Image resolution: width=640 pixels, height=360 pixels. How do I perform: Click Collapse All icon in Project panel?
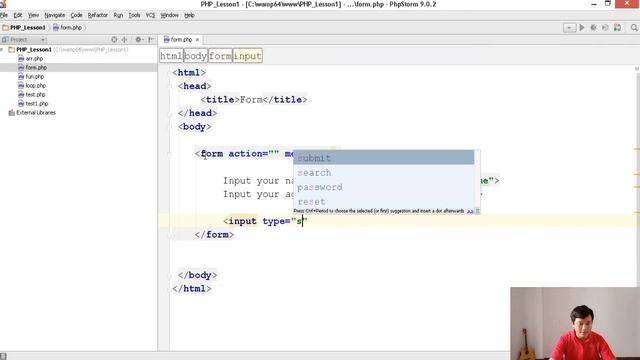(124, 40)
